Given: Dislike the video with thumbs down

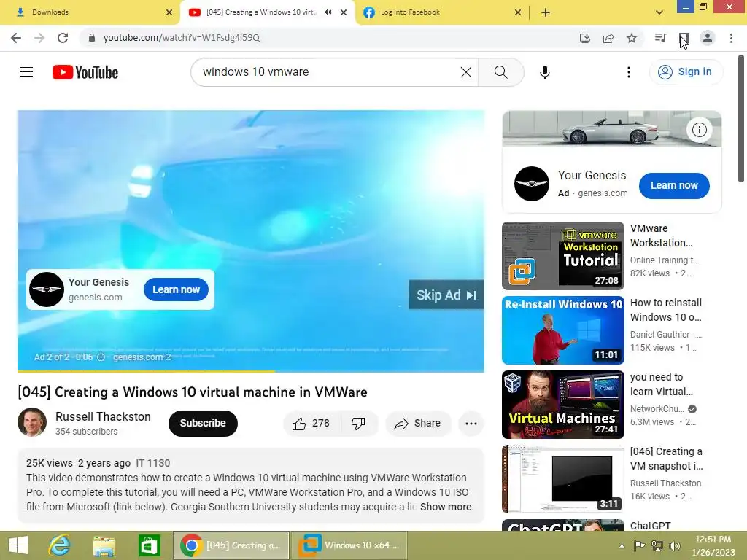Looking at the screenshot, I should (x=358, y=424).
